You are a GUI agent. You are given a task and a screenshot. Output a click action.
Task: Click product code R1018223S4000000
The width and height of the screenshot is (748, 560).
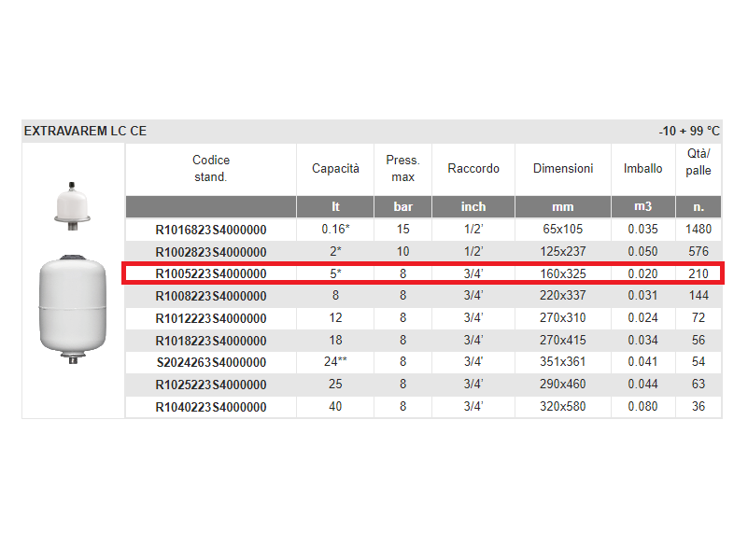(210, 341)
